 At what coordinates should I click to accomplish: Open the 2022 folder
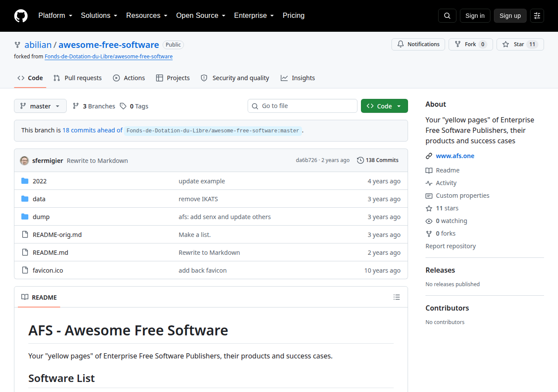click(40, 181)
